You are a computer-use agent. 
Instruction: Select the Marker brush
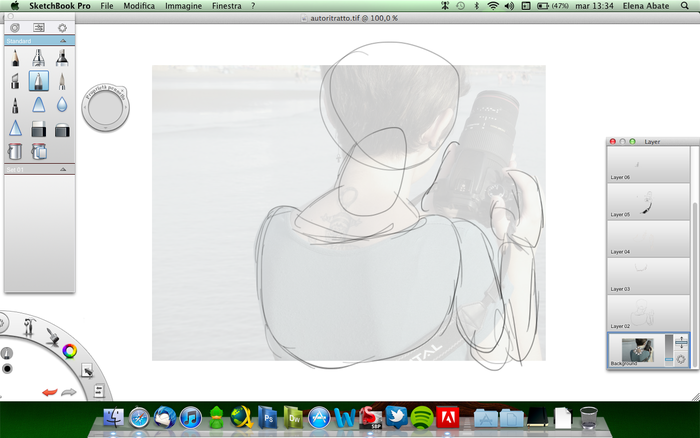(x=62, y=58)
